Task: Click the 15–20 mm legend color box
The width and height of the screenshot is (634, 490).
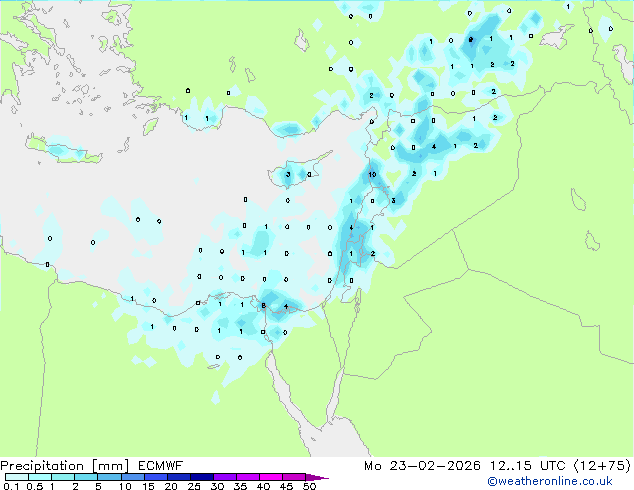Action: (x=156, y=477)
